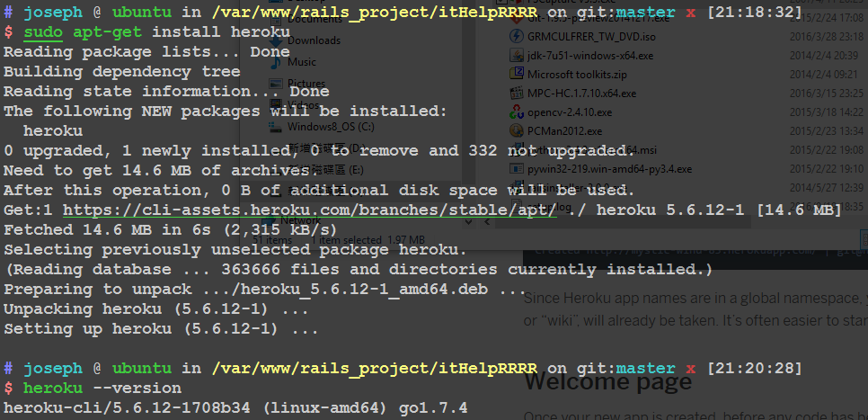
Task: Select file Microsoft toolkits.zip
Action: pos(577,75)
